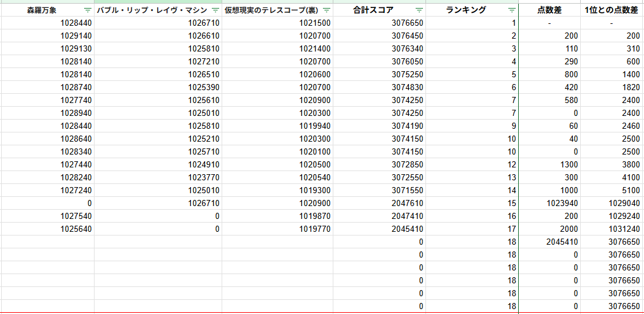Select the 点数差 cell showing 1300
Image resolution: width=644 pixels, height=314 pixels.
coord(549,164)
